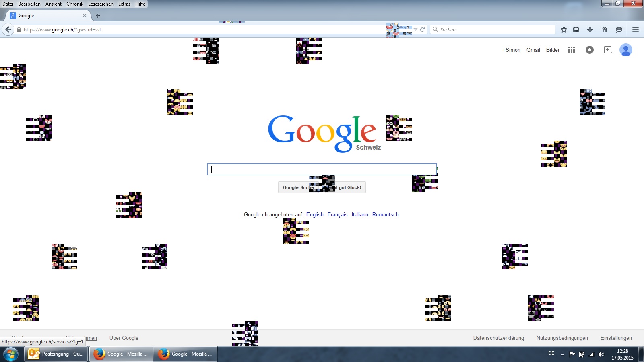Open the network signal tray icon
Viewport: 644px width, 362px height.
tap(592, 354)
